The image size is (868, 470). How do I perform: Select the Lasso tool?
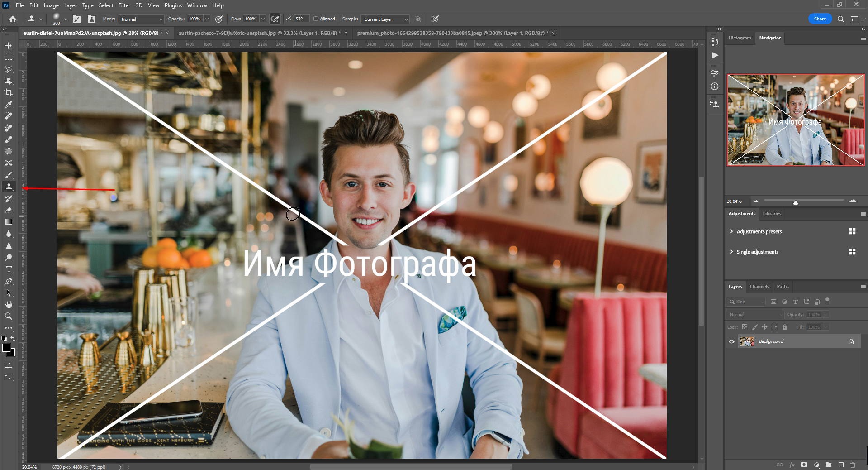[8, 69]
